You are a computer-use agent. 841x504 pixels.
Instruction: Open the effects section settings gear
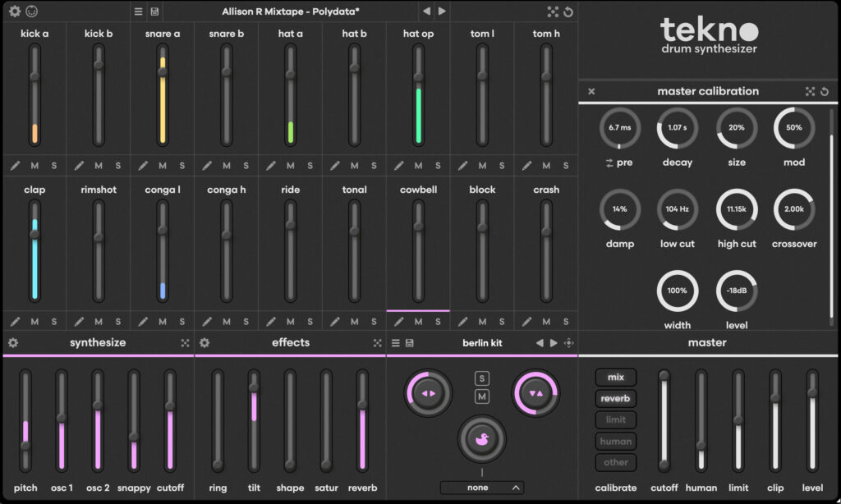(x=205, y=343)
